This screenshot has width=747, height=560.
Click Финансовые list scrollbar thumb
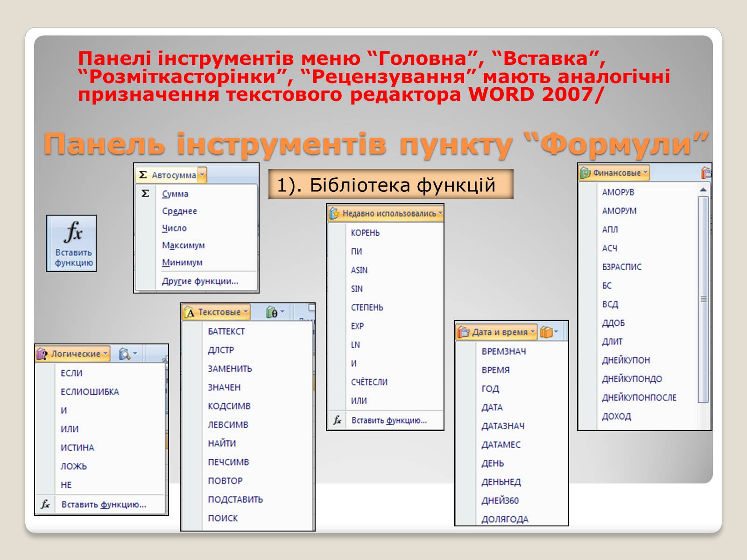(704, 299)
